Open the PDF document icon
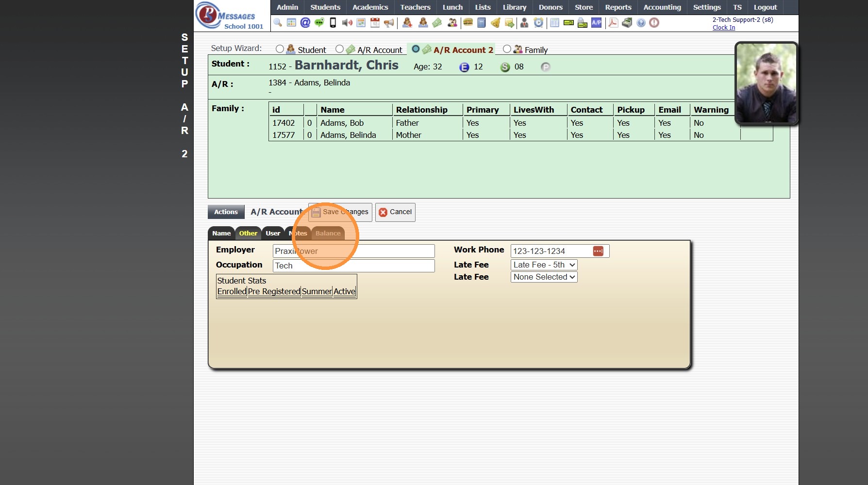Viewport: 868px width, 485px height. [613, 23]
